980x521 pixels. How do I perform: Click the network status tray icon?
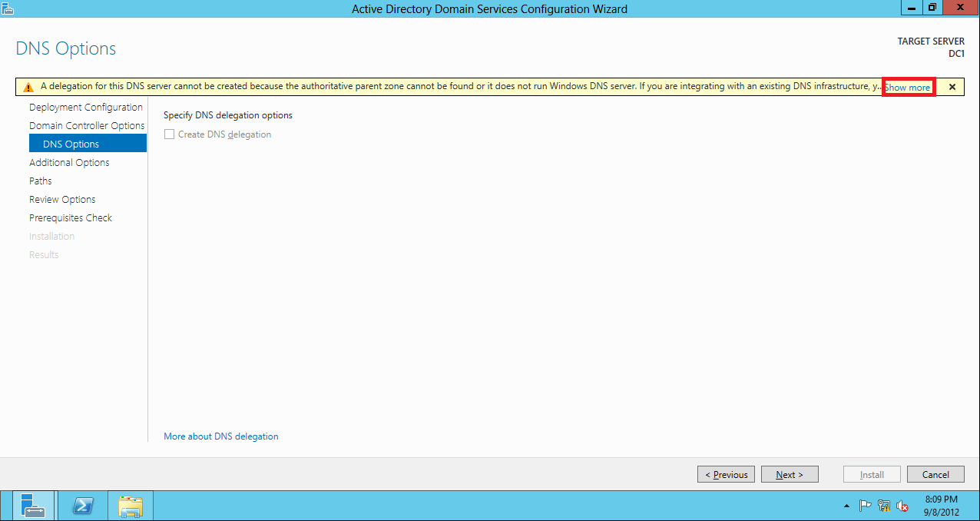pos(883,505)
